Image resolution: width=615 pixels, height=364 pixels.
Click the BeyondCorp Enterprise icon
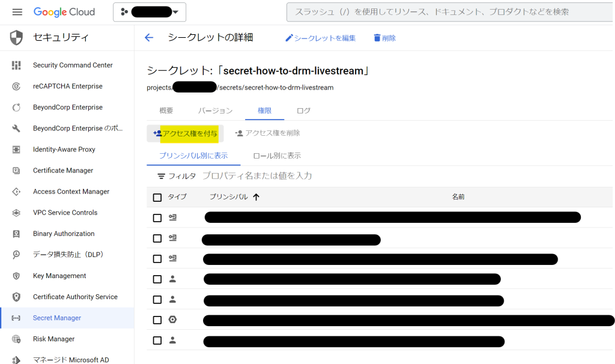point(16,108)
